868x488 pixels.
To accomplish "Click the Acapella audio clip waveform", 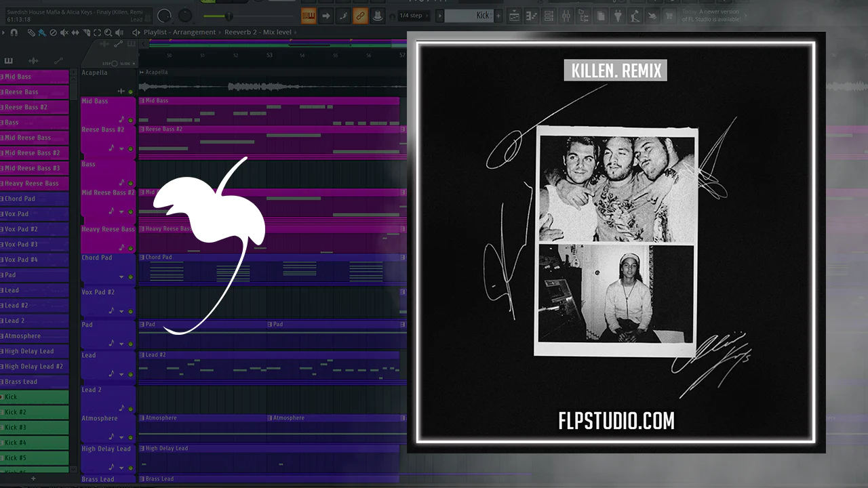I will point(273,86).
